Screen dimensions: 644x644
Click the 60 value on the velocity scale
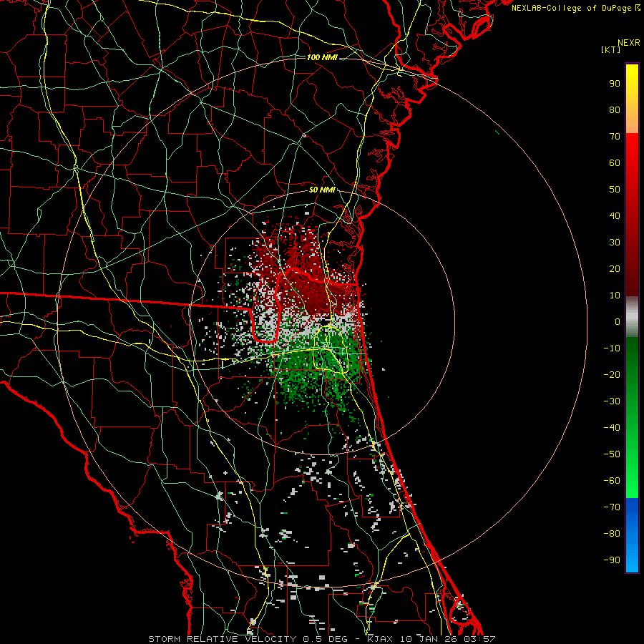click(615, 162)
